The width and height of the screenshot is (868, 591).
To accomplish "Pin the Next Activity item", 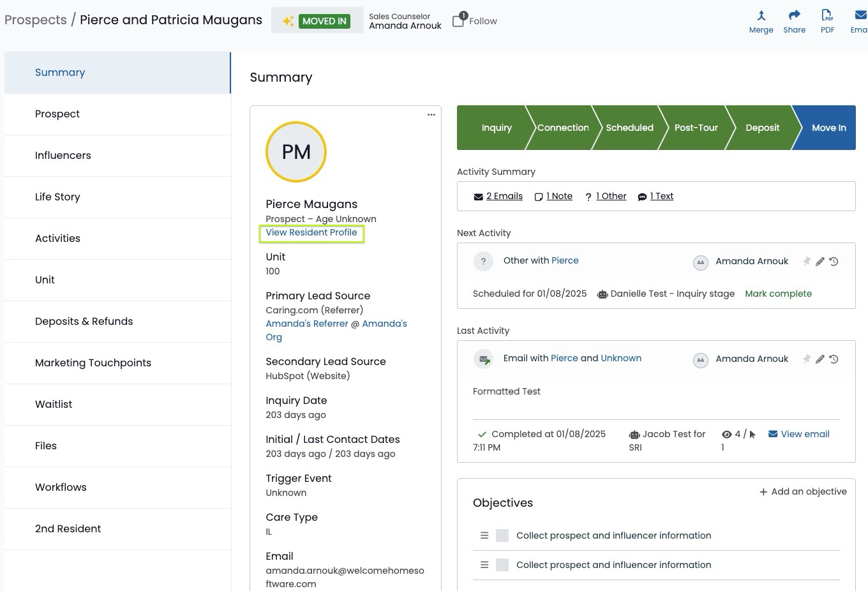I will (x=806, y=261).
